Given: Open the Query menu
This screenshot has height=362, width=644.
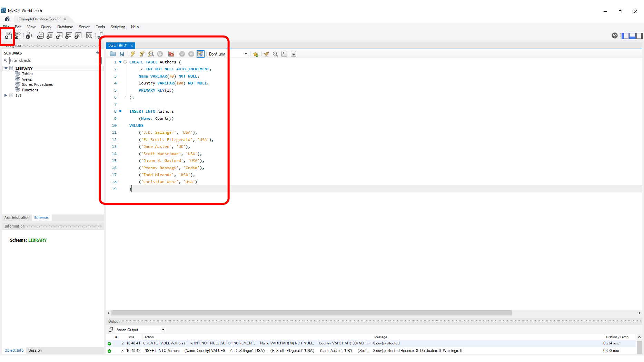Looking at the screenshot, I should (46, 27).
